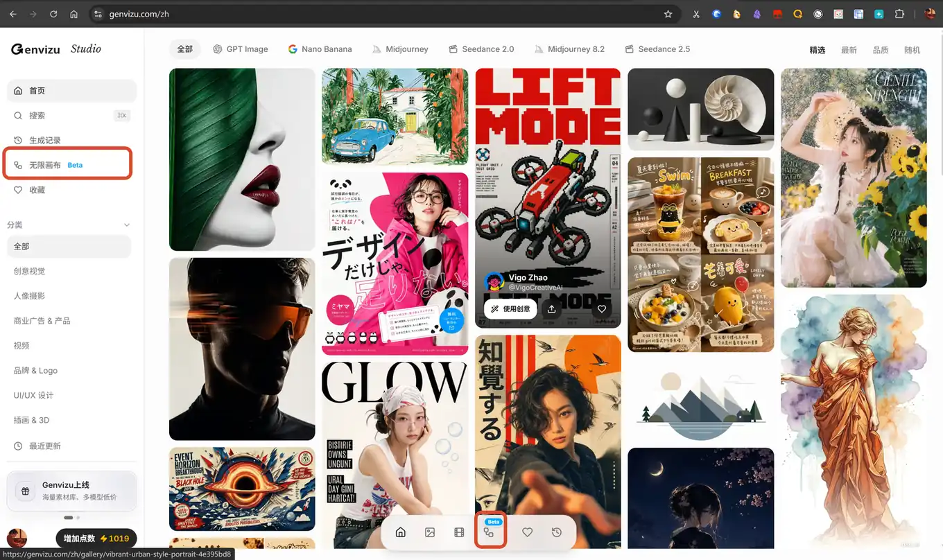Go back with the browser back arrow

coord(12,14)
